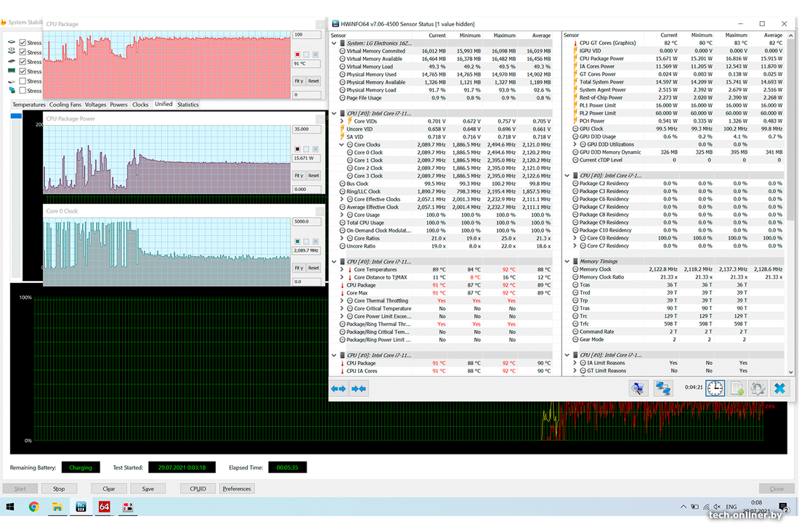Click the blue X close sensors icon
Screen dimensions: 799x532
tap(779, 388)
